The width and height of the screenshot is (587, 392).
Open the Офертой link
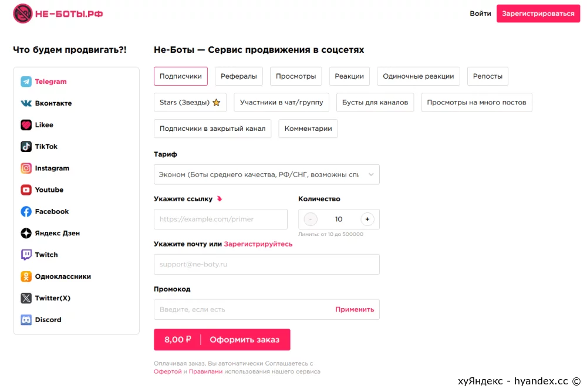coord(167,371)
